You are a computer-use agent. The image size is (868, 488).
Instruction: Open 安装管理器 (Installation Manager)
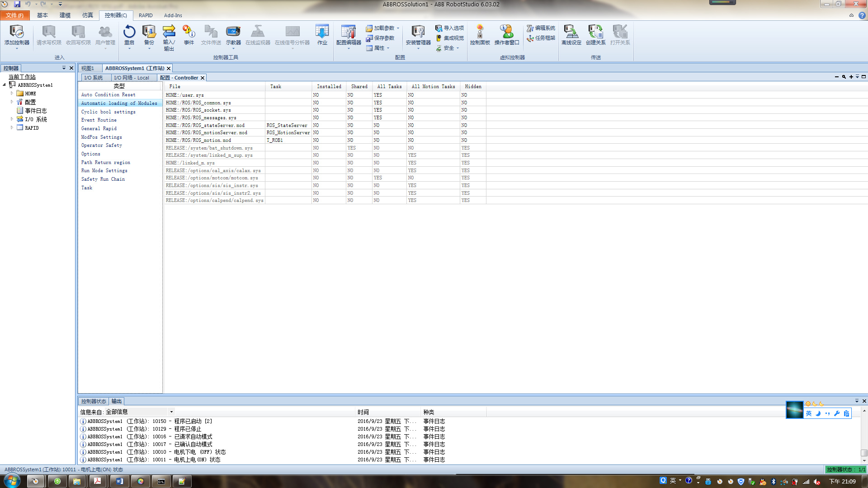[418, 35]
